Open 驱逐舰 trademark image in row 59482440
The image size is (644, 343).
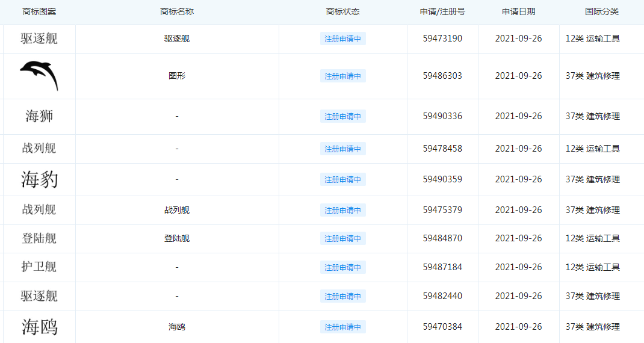(x=39, y=296)
